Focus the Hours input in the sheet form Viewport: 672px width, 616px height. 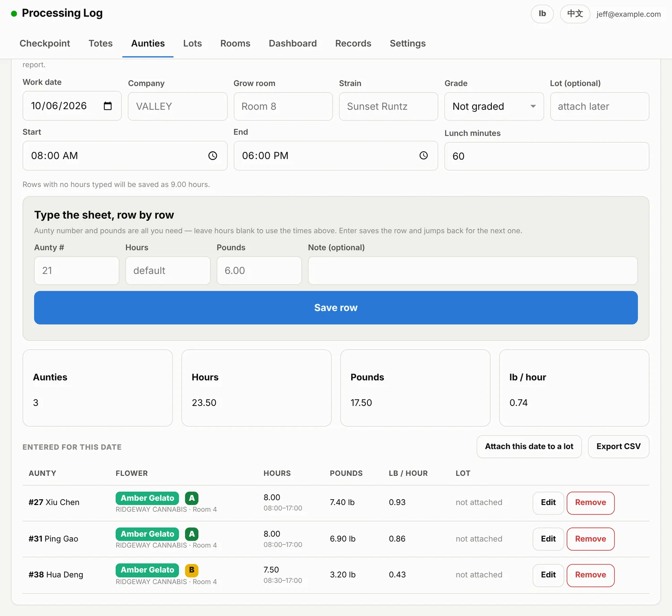click(168, 271)
